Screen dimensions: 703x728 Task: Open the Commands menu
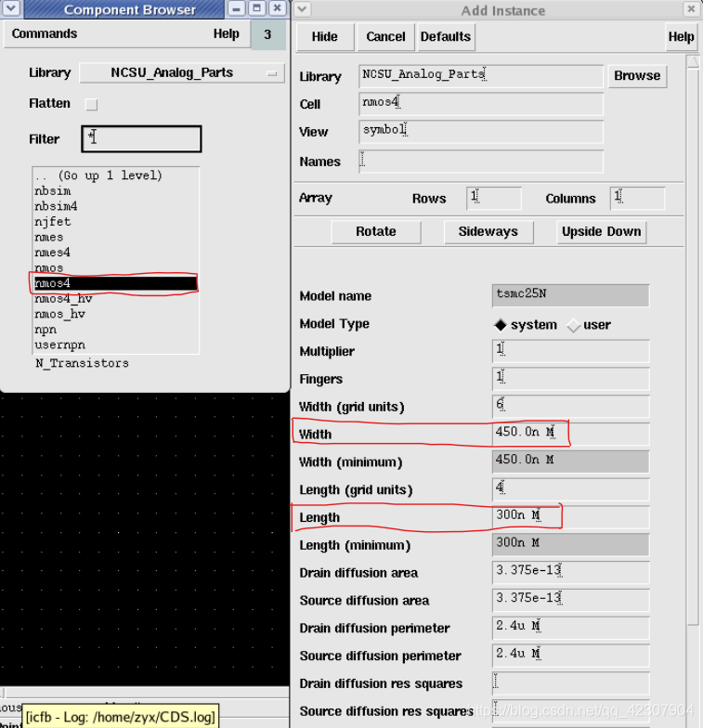pyautogui.click(x=45, y=33)
